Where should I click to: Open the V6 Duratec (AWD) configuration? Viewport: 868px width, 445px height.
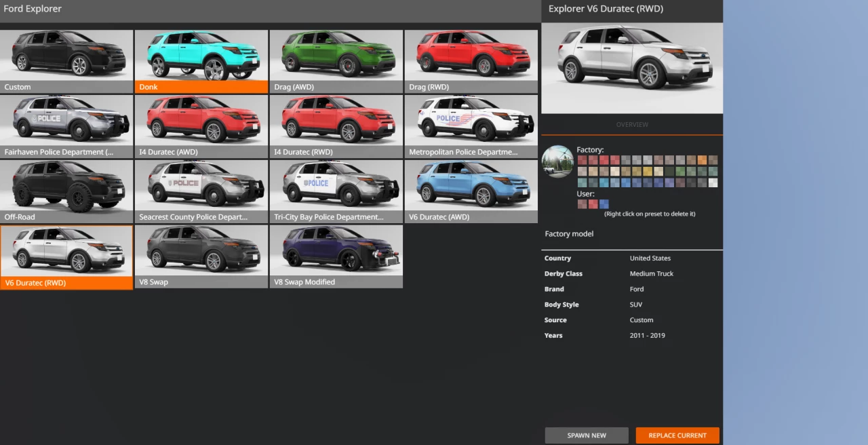471,188
